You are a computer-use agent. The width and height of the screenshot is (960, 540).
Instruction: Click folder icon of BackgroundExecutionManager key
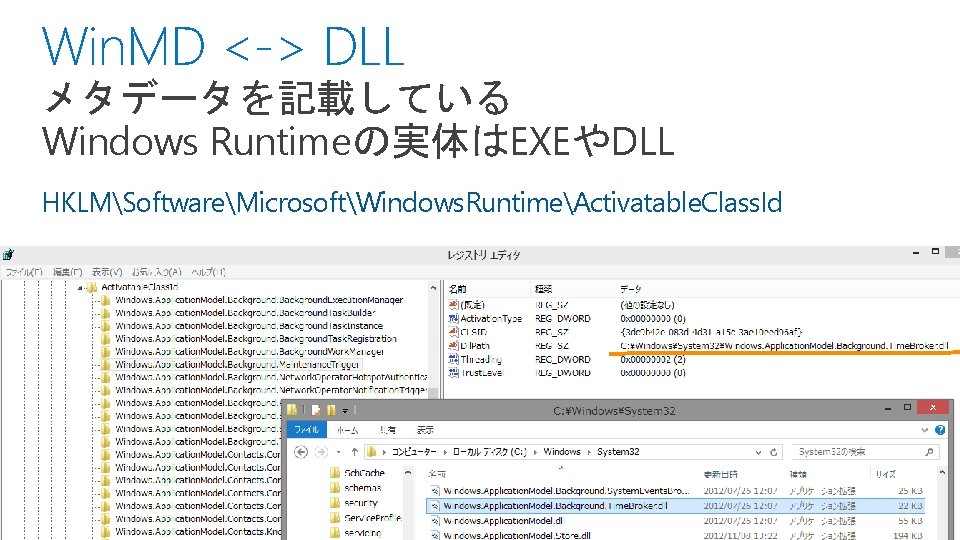[105, 300]
